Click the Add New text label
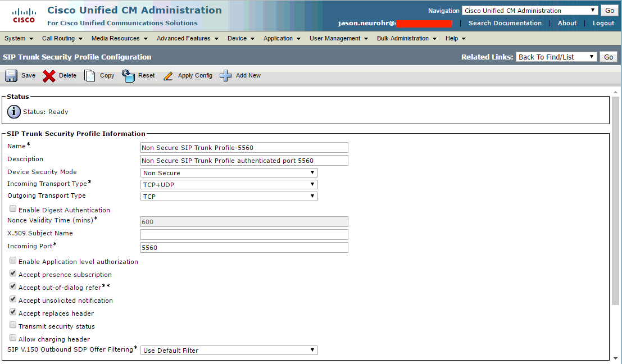 [x=248, y=75]
